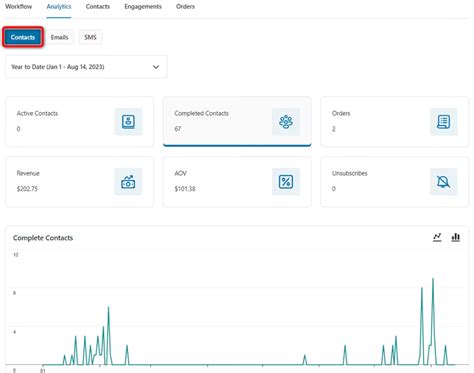474x373 pixels.
Task: Select the Completed Contacts card label
Action: click(201, 113)
